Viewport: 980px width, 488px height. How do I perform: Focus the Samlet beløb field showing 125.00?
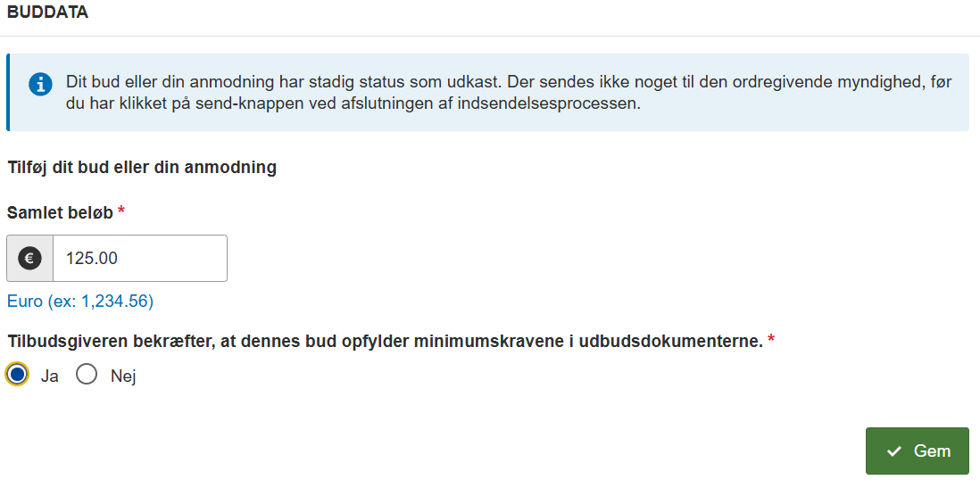pyautogui.click(x=140, y=258)
